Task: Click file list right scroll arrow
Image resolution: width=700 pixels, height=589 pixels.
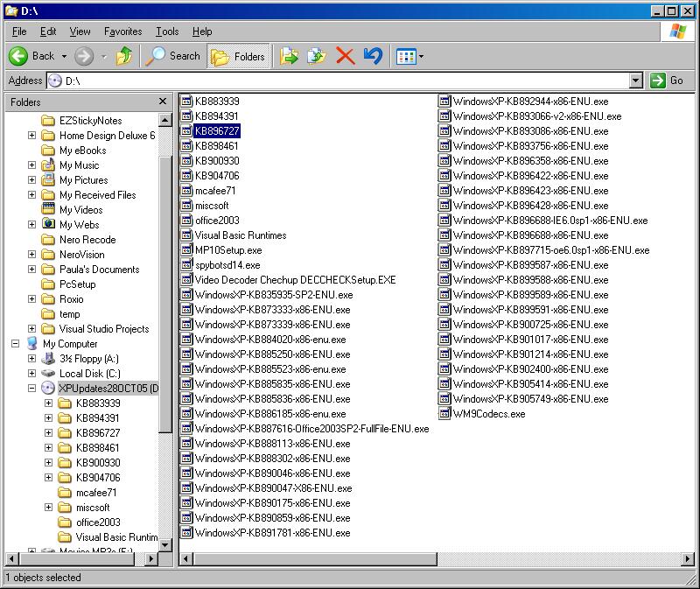Action: click(x=688, y=558)
